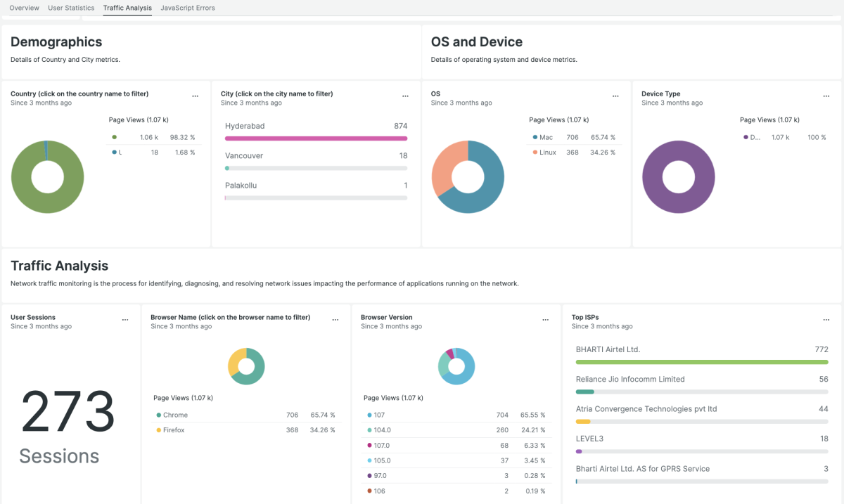
Task: Open the Country widget ellipsis menu
Action: pos(195,96)
